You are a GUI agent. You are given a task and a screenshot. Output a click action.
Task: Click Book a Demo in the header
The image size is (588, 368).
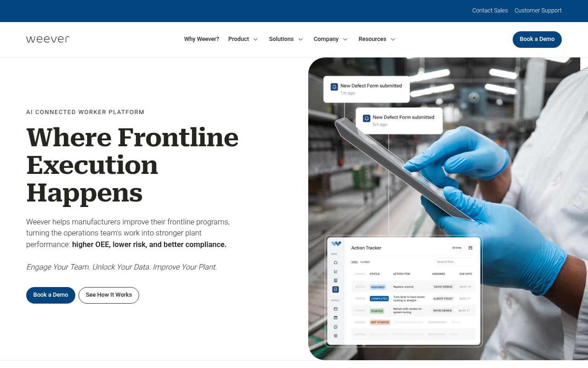(x=537, y=39)
